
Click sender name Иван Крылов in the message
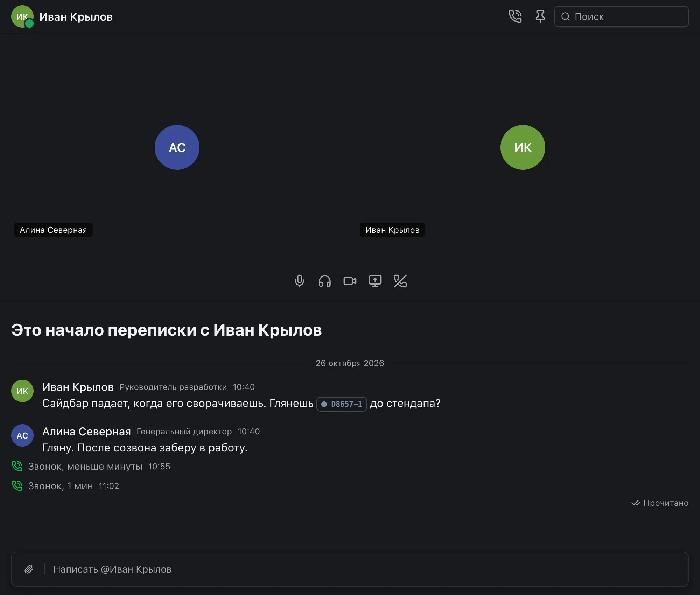78,387
